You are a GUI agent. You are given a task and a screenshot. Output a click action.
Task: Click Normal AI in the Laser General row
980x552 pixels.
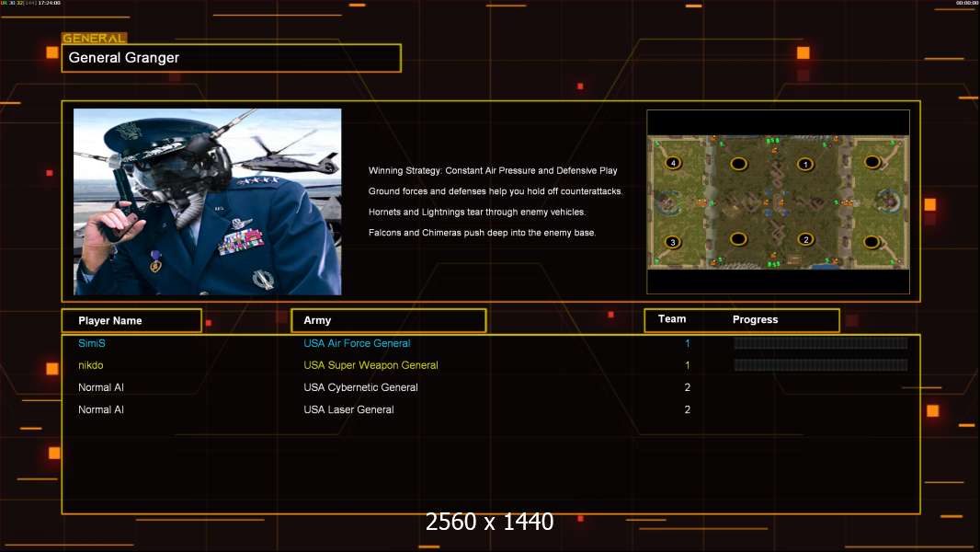[x=101, y=409]
